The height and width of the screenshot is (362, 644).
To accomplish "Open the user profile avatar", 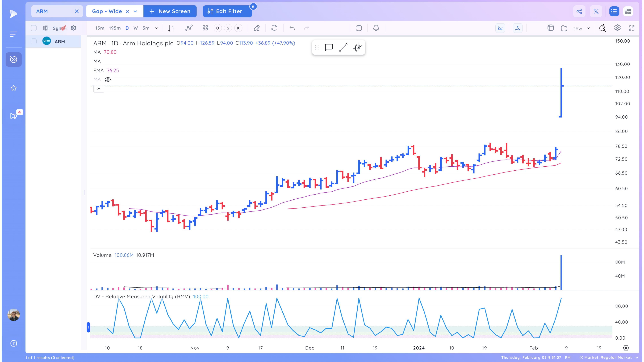I will [13, 315].
